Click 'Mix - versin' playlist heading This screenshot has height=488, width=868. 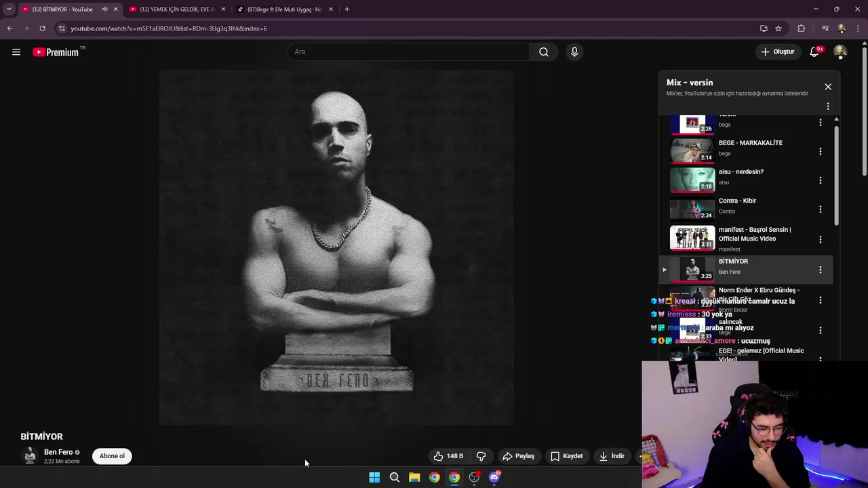(x=690, y=83)
